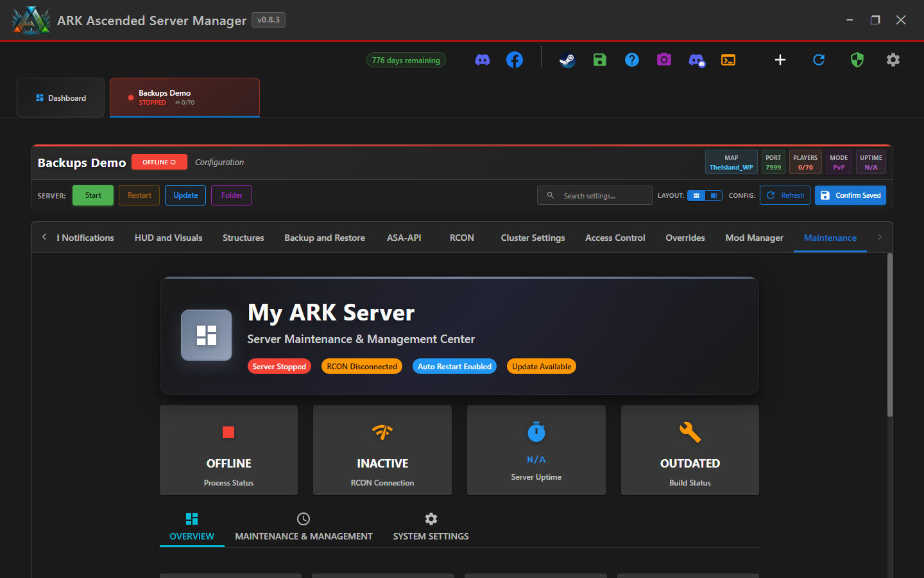Open the global settings gear icon
The image size is (924, 578).
[x=893, y=60]
